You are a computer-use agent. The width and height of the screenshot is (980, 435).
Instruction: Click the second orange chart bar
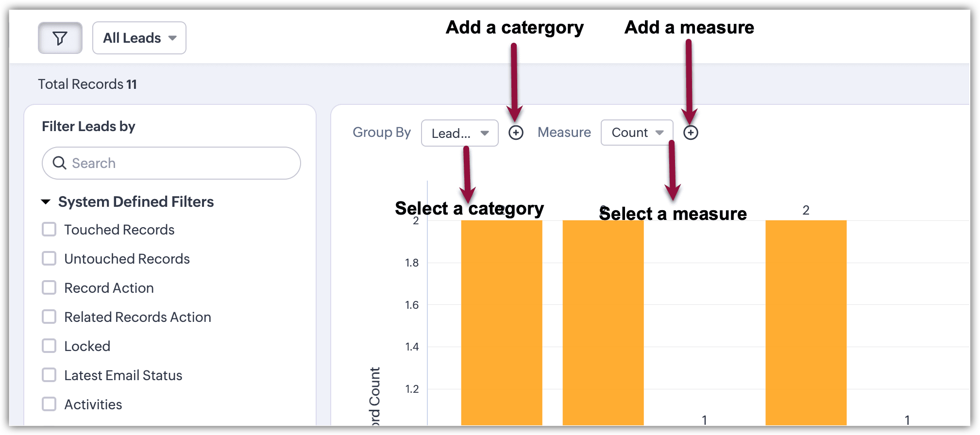pos(603,320)
